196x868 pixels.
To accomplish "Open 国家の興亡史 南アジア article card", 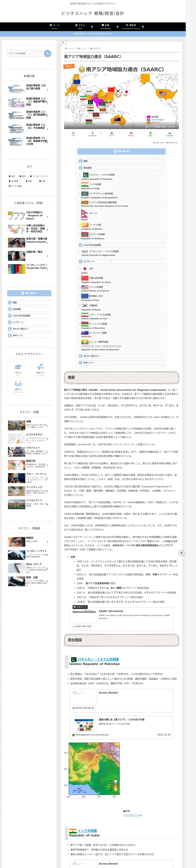I will (x=122, y=728).
